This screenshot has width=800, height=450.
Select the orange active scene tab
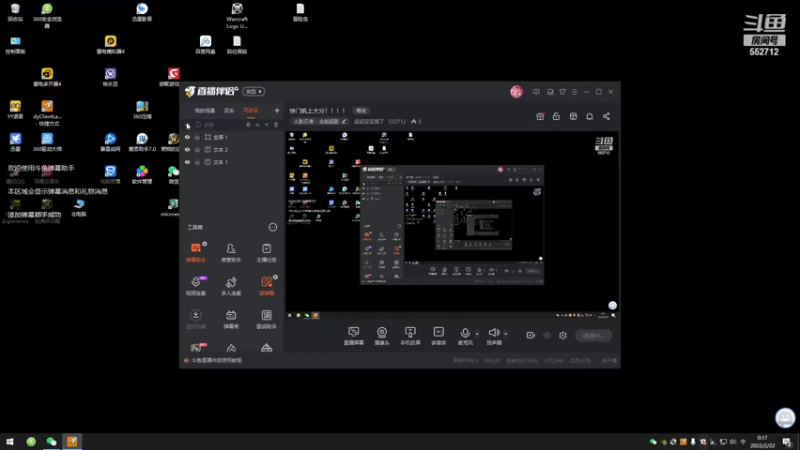251,111
